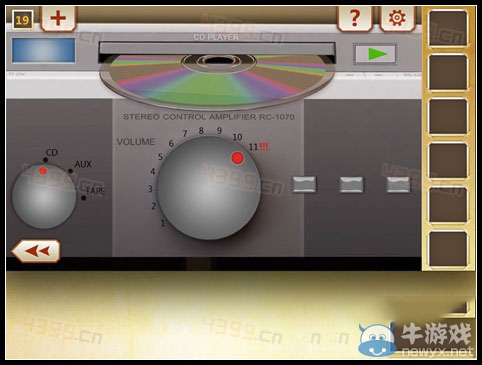Click volume number 1 marking
The image size is (482, 365).
point(163,223)
